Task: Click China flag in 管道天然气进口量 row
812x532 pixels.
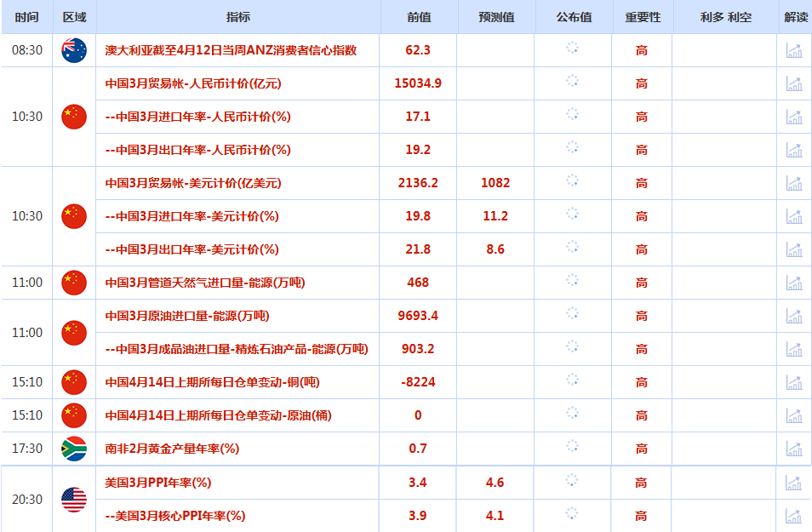Action: pos(74,283)
